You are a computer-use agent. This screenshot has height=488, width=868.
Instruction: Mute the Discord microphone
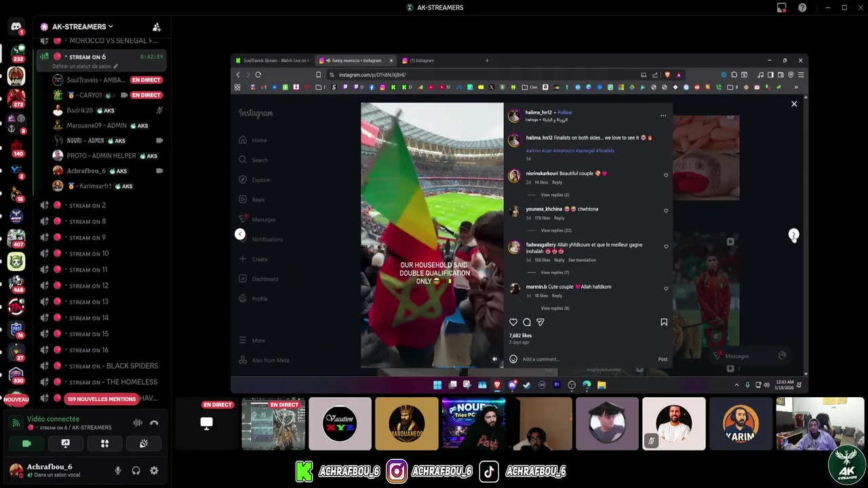tap(118, 470)
